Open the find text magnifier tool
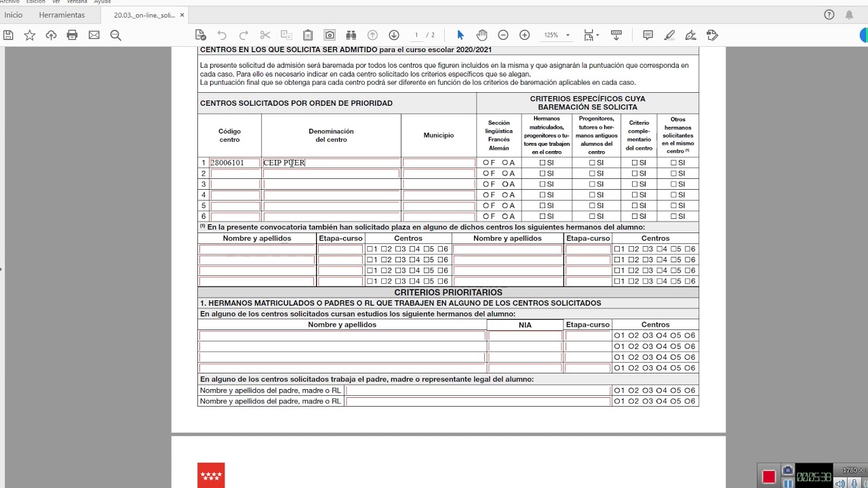The height and width of the screenshot is (488, 868). pos(115,35)
